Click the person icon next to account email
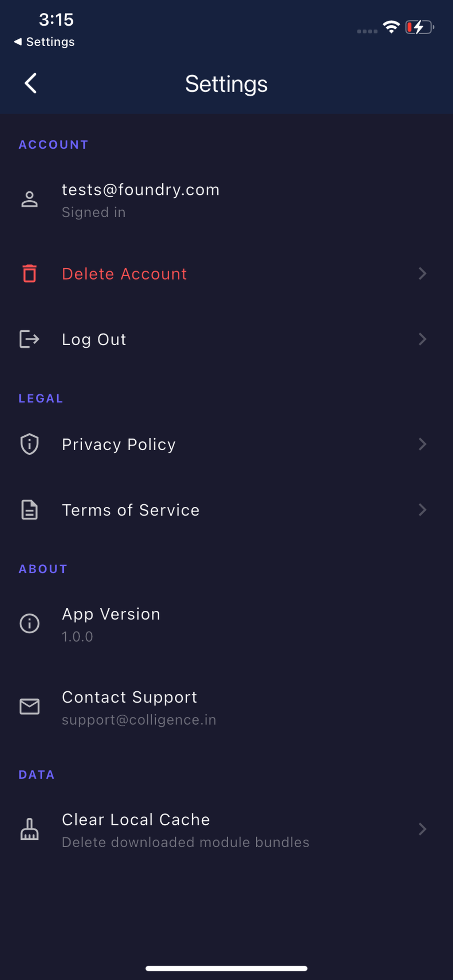The image size is (453, 980). pos(29,199)
